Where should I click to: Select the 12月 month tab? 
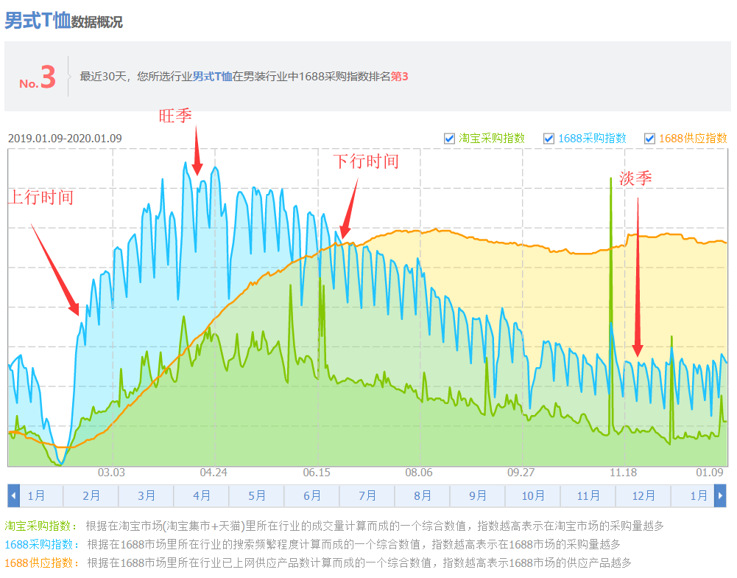643,495
